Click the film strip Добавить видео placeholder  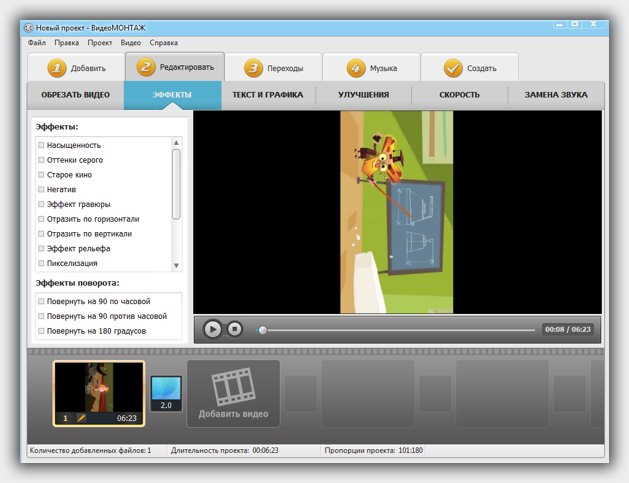pyautogui.click(x=233, y=393)
